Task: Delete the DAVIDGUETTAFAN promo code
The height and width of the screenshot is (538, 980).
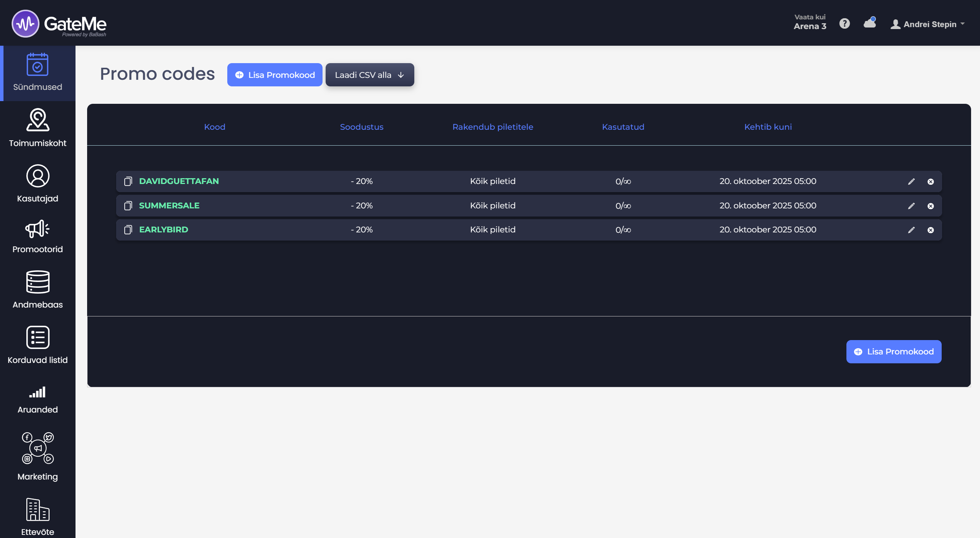Action: (930, 182)
